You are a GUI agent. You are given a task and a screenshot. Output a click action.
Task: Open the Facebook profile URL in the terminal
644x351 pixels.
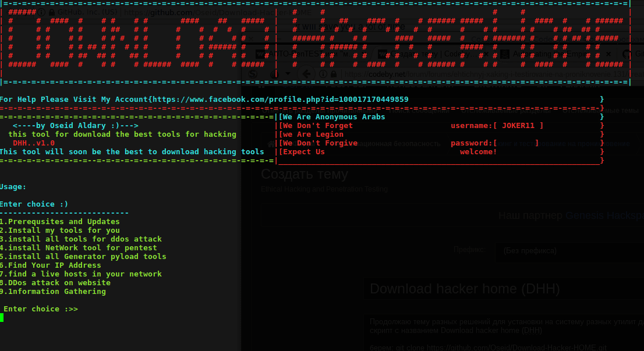(x=281, y=100)
